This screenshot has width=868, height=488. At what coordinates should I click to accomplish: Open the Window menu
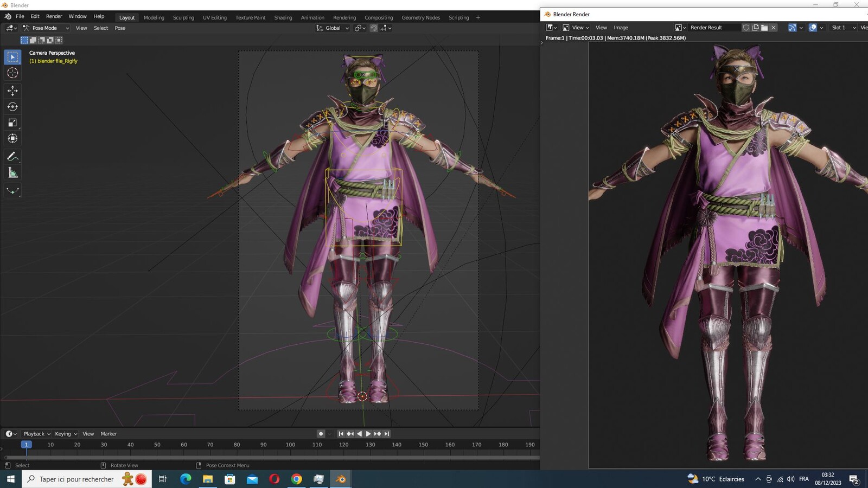(x=78, y=16)
